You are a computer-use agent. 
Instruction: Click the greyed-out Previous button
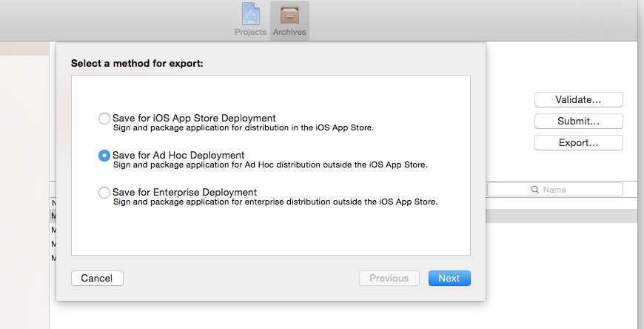pos(389,279)
